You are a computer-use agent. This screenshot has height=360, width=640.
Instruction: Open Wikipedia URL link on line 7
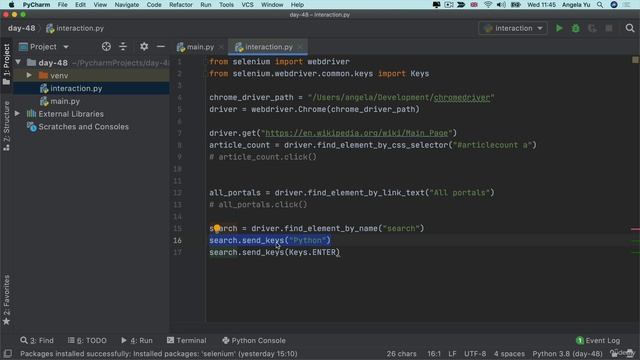point(356,133)
